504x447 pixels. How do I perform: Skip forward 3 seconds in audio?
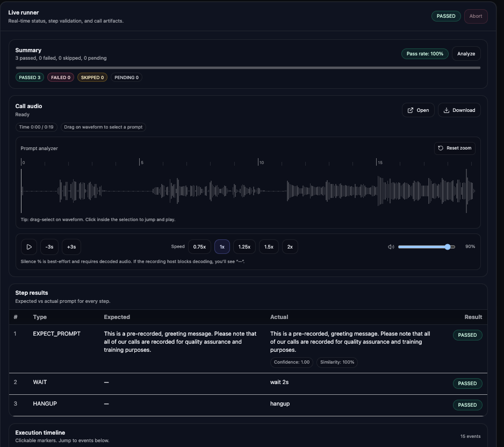[71, 247]
